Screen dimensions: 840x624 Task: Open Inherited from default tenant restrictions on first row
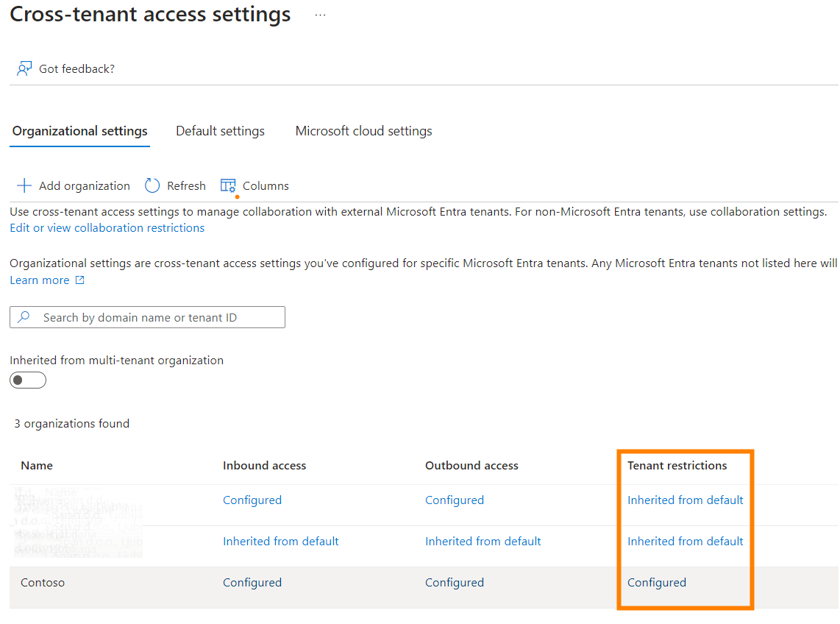point(685,500)
